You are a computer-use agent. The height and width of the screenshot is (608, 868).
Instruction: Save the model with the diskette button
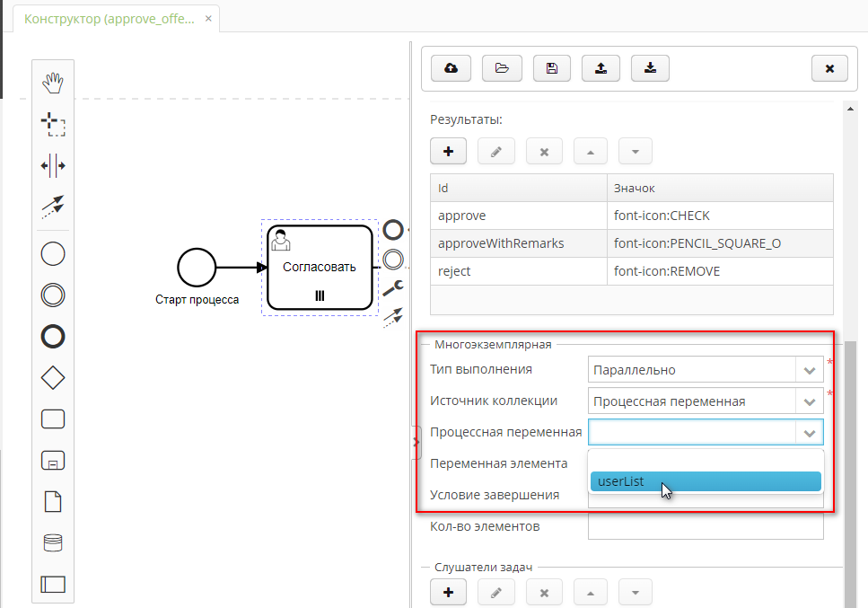click(550, 67)
